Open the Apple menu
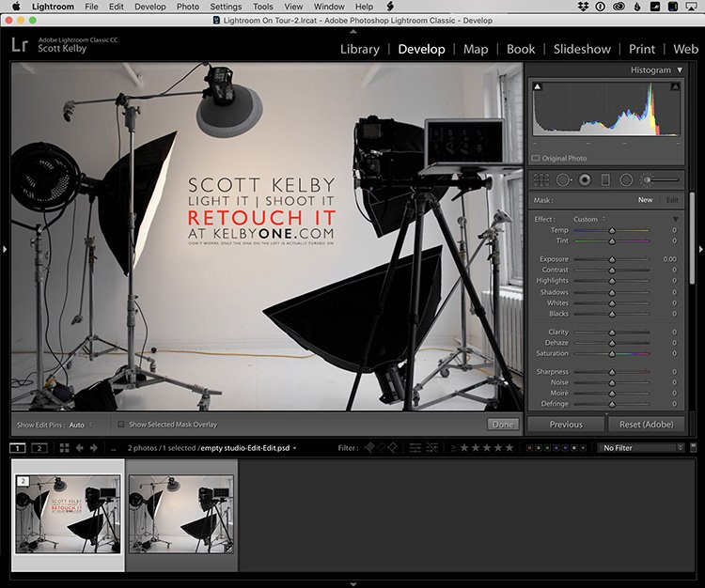Viewport: 705px width, 588px height. point(16,7)
